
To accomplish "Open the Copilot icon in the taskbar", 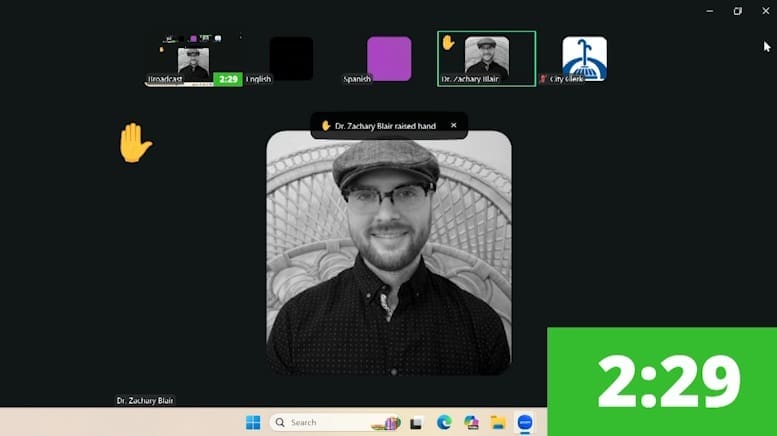I will (471, 423).
